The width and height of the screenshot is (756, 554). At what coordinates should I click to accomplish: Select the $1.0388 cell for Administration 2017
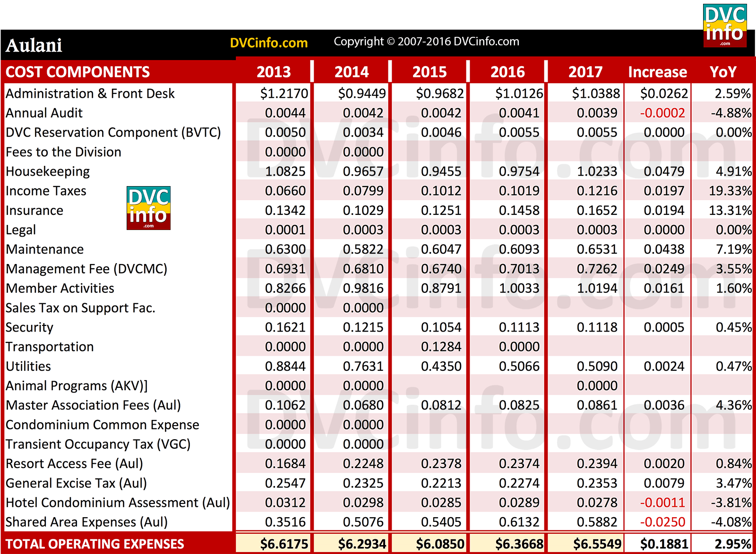pos(596,94)
